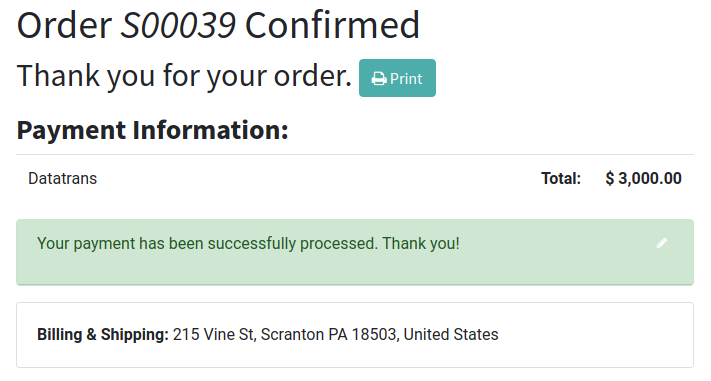This screenshot has width=711, height=381.
Task: Select the order number S00039
Action: point(178,25)
